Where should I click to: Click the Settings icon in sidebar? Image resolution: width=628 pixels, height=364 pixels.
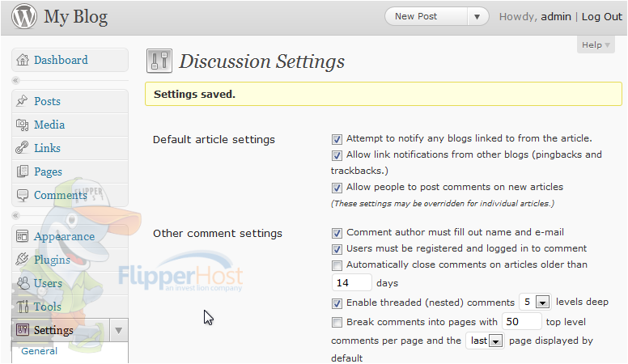tap(23, 330)
